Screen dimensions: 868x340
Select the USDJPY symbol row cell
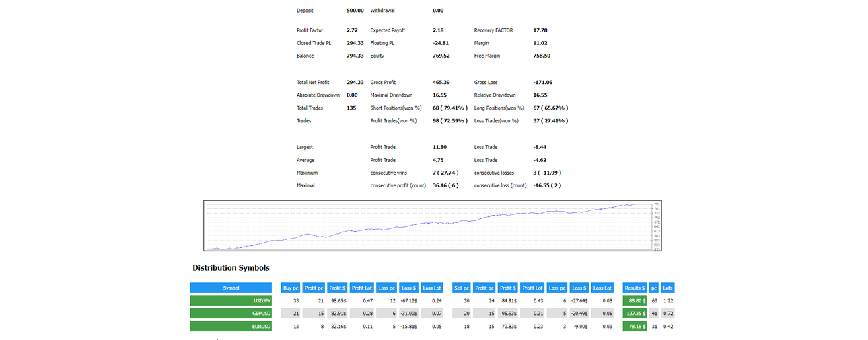231,301
